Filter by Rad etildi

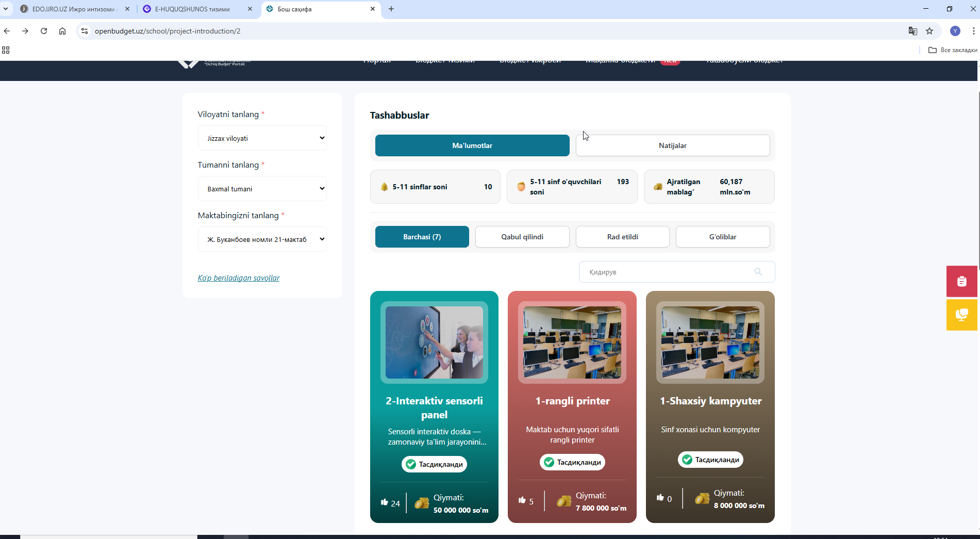coord(623,237)
